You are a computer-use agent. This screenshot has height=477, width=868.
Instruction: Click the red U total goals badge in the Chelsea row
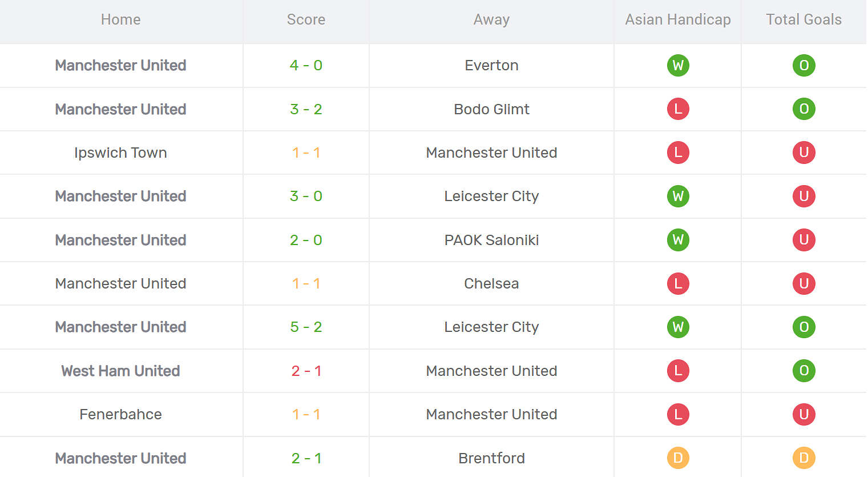(804, 283)
